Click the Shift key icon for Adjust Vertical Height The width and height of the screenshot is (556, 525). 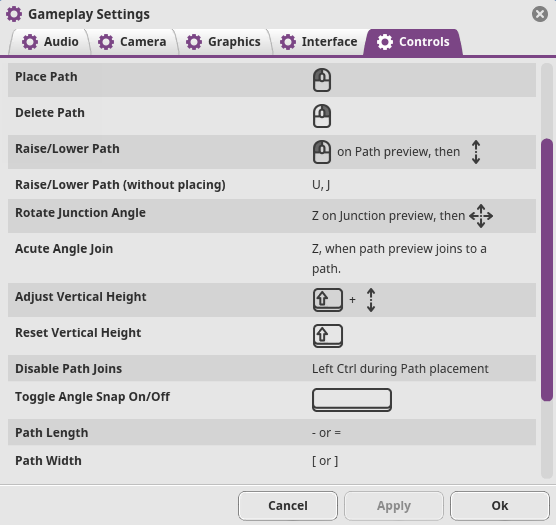(x=328, y=300)
